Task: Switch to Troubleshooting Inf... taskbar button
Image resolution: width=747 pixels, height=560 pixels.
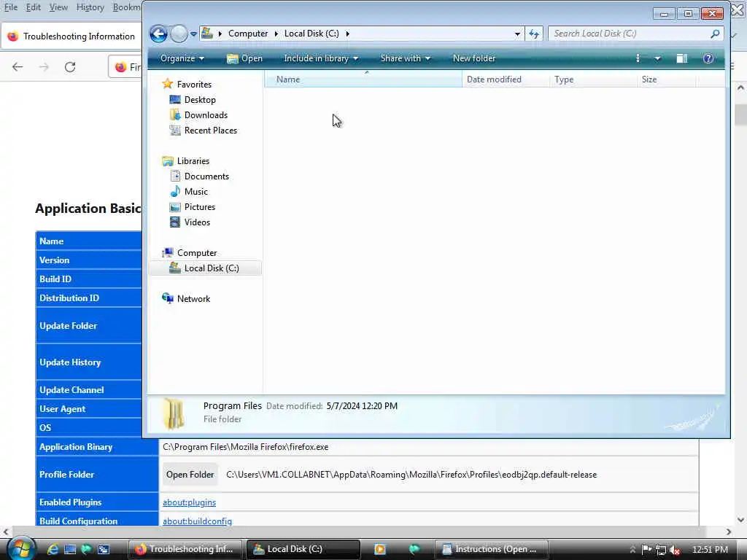Action: tap(185, 549)
